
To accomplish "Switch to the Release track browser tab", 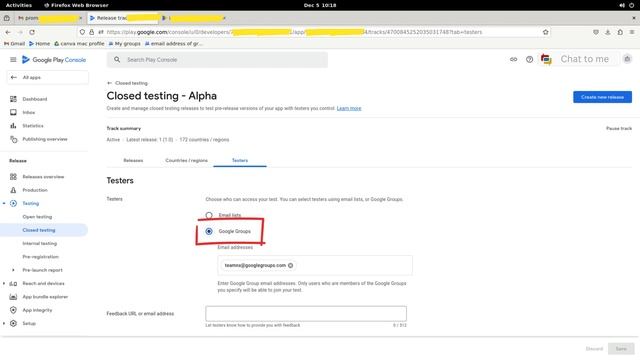I will (x=122, y=18).
